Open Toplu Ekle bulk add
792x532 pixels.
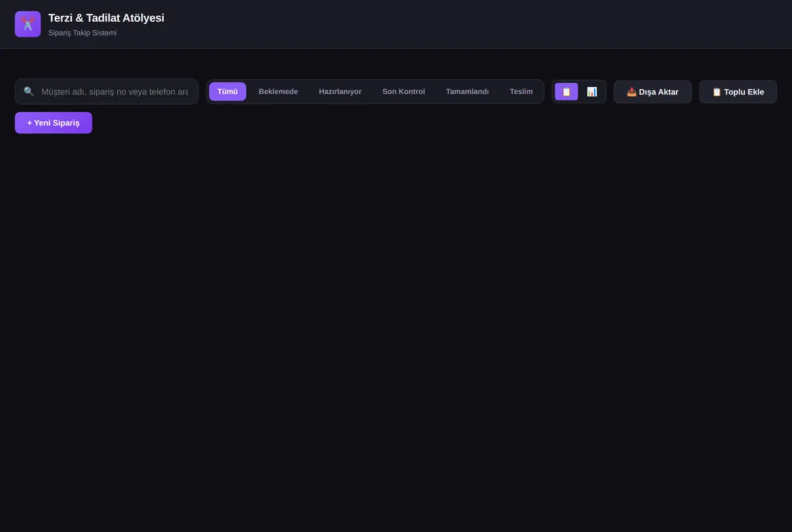click(x=738, y=92)
